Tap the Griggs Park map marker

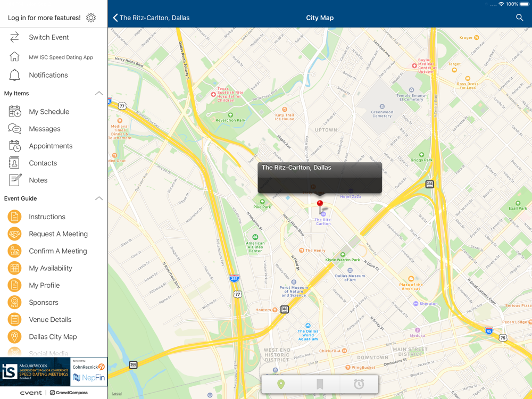click(421, 155)
